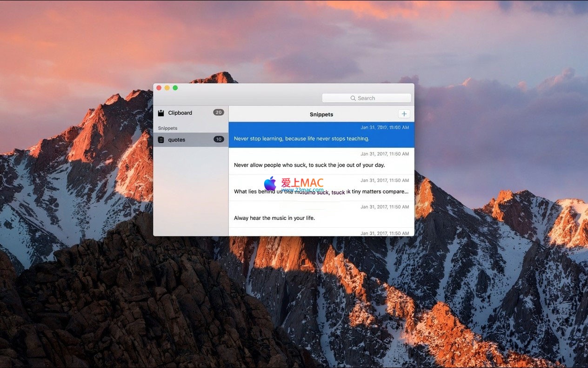This screenshot has width=588, height=368.
Task: Maximize the window using the green button
Action: [175, 88]
